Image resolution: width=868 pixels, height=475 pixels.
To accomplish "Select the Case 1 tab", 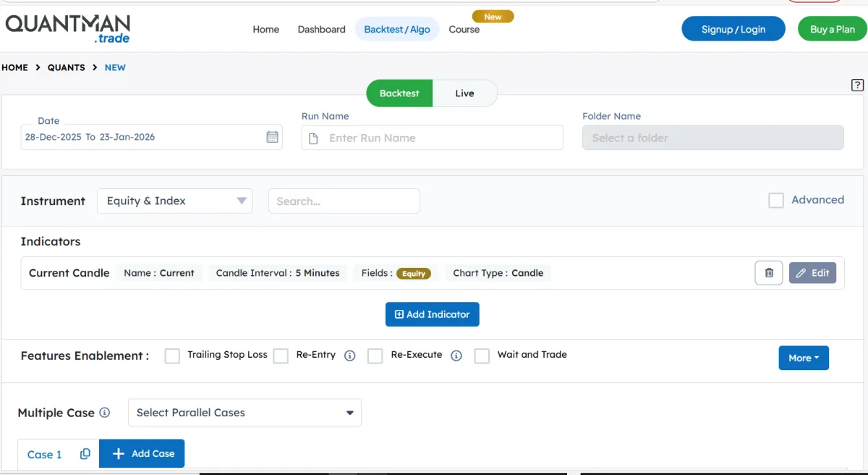I will 45,455.
